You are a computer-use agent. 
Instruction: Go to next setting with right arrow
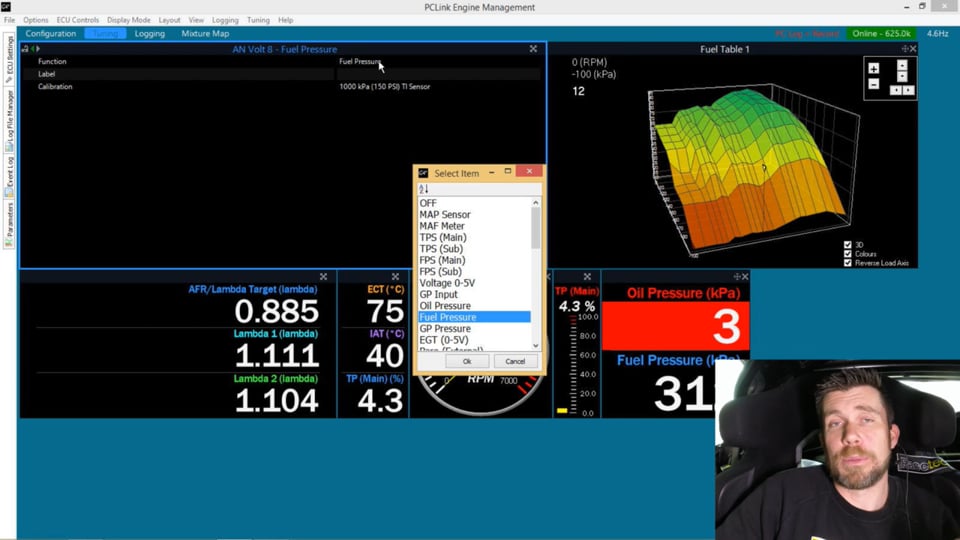coord(38,49)
